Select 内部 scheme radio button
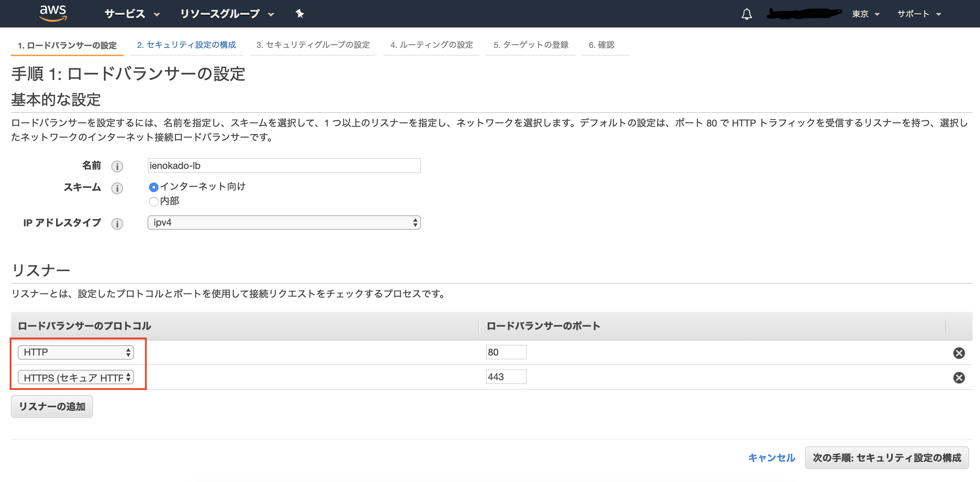This screenshot has height=482, width=980. click(153, 201)
